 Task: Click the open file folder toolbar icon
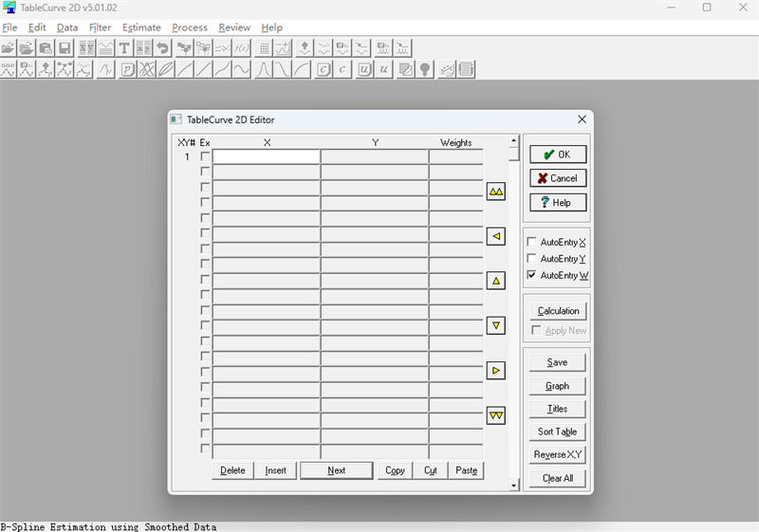pyautogui.click(x=9, y=48)
